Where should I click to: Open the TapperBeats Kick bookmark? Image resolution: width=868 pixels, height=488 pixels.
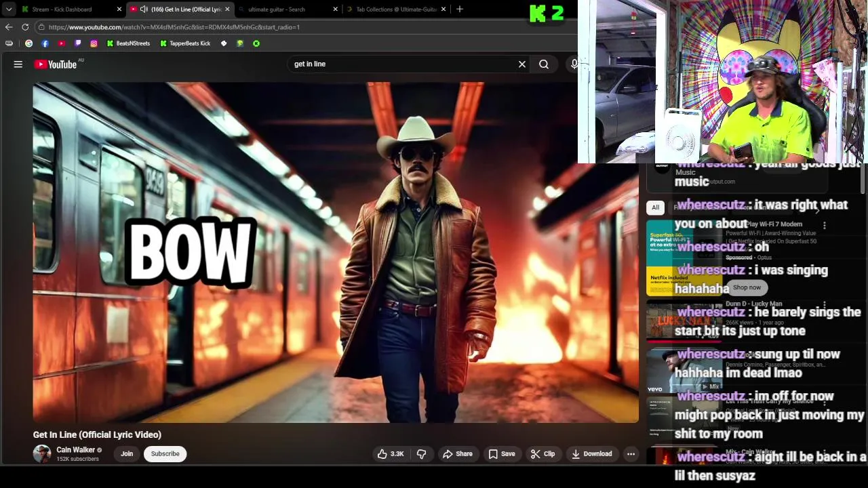click(185, 43)
